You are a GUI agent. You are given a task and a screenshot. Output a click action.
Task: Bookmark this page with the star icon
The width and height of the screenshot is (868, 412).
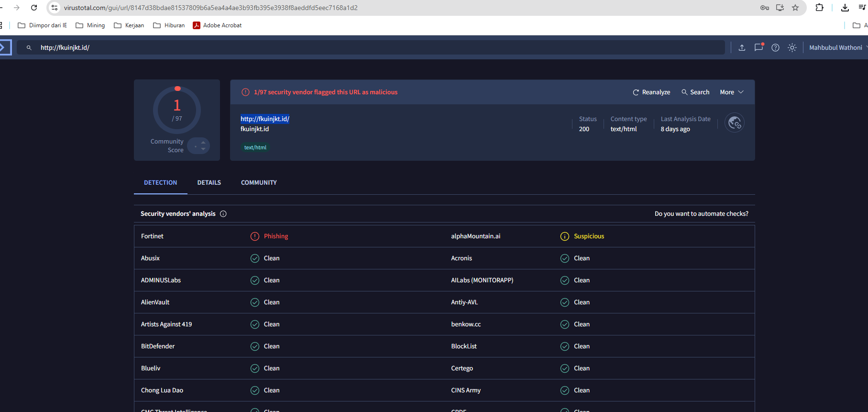coord(795,8)
